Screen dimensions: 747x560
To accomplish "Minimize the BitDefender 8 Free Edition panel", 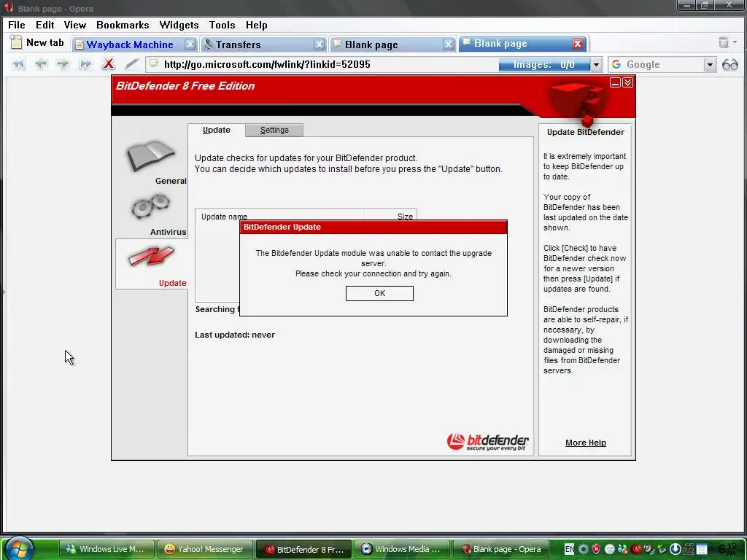I will 615,83.
